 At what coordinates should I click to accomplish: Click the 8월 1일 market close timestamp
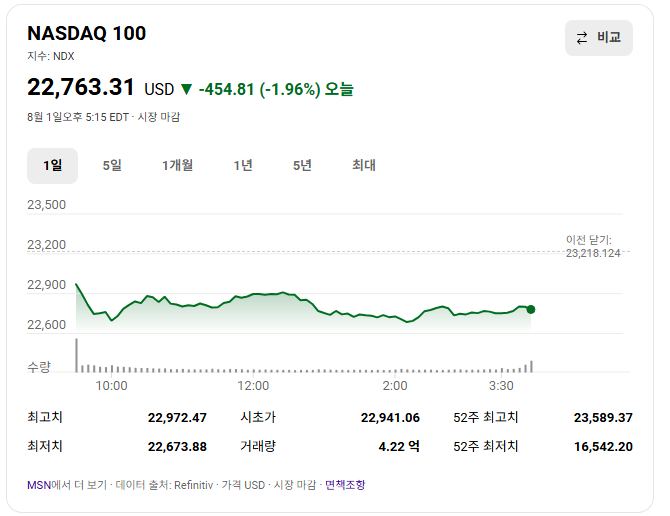click(104, 117)
